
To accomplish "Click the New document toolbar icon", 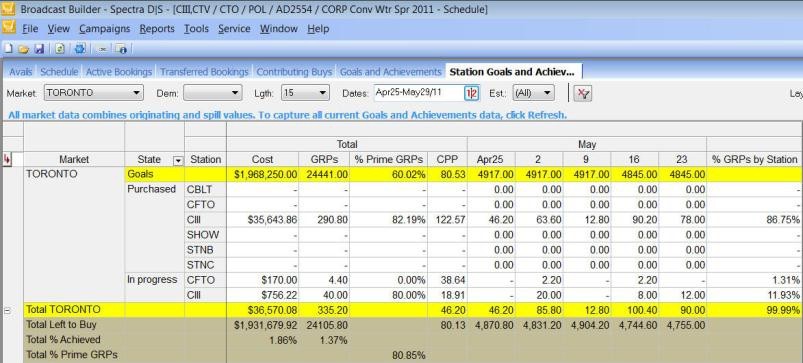I will coord(8,49).
